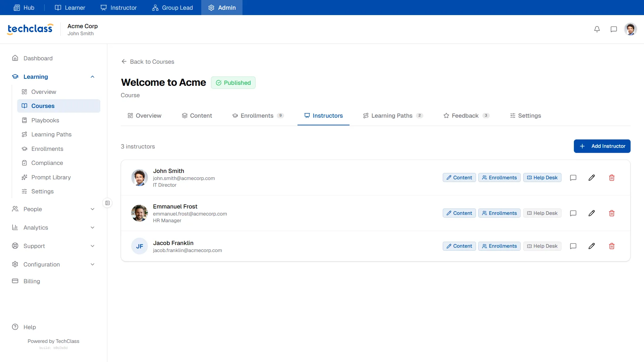Screen dimensions: 644x362
Task: Go back via Back to Courses link
Action: [x=148, y=62]
